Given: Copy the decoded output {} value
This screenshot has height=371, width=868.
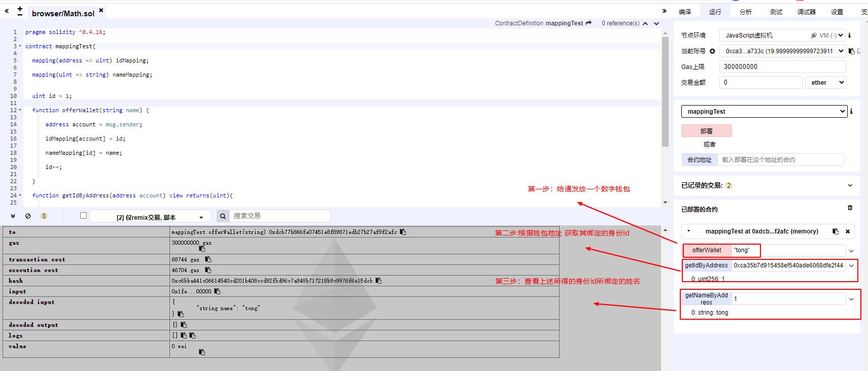Looking at the screenshot, I should tap(184, 325).
